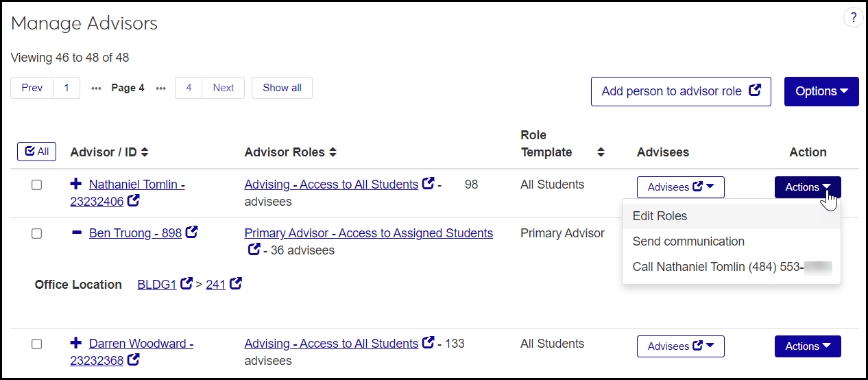This screenshot has width=868, height=380.
Task: Select Ben Truong's row checkbox
Action: pos(37,234)
